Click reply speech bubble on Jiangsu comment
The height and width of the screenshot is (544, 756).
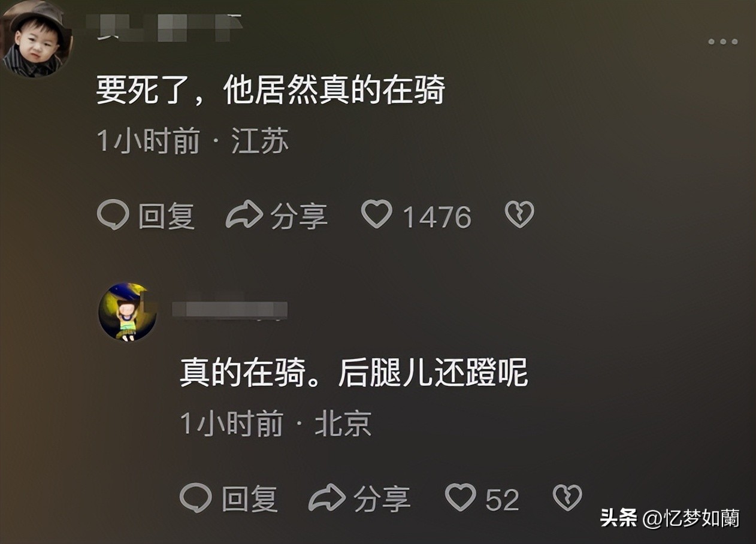(x=113, y=214)
